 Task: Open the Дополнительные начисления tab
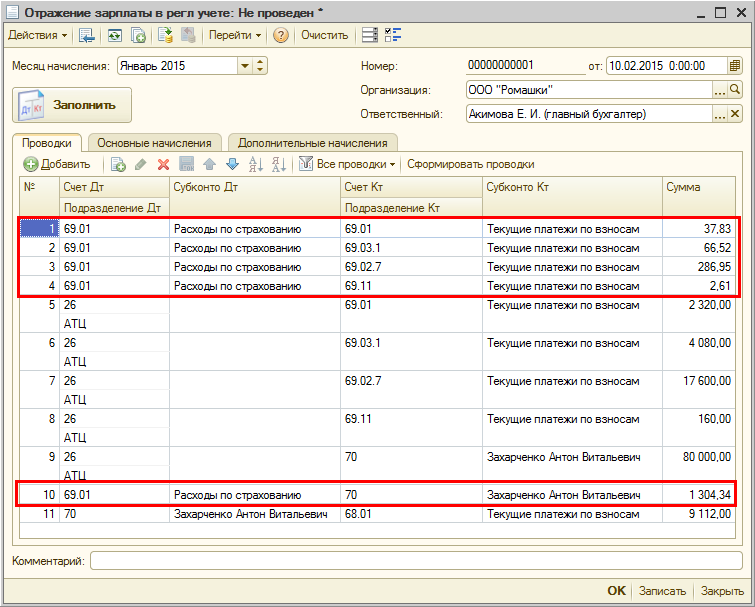click(x=313, y=143)
